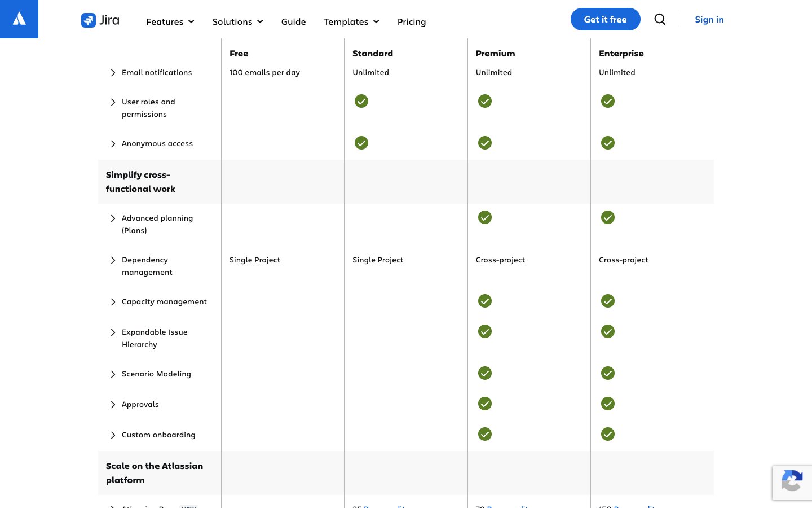
Task: Click the reCAPTCHA badge
Action: coord(792,483)
